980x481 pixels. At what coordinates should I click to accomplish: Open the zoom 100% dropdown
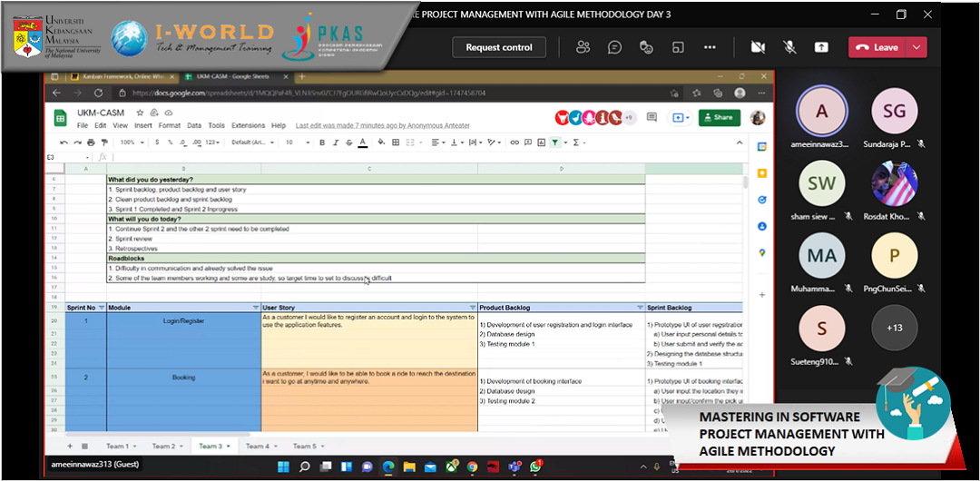point(130,142)
